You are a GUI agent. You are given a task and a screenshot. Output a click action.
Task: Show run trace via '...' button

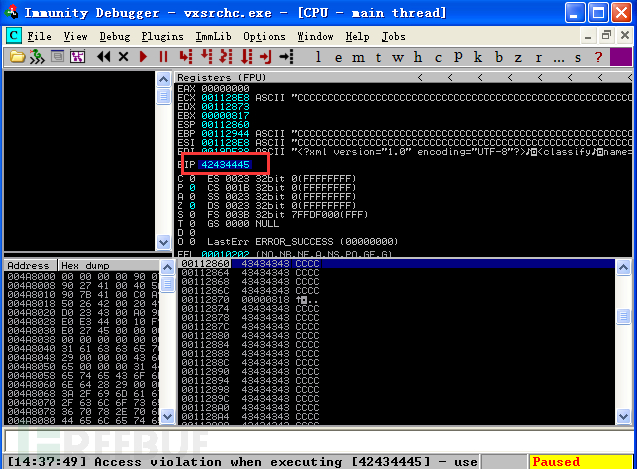559,59
